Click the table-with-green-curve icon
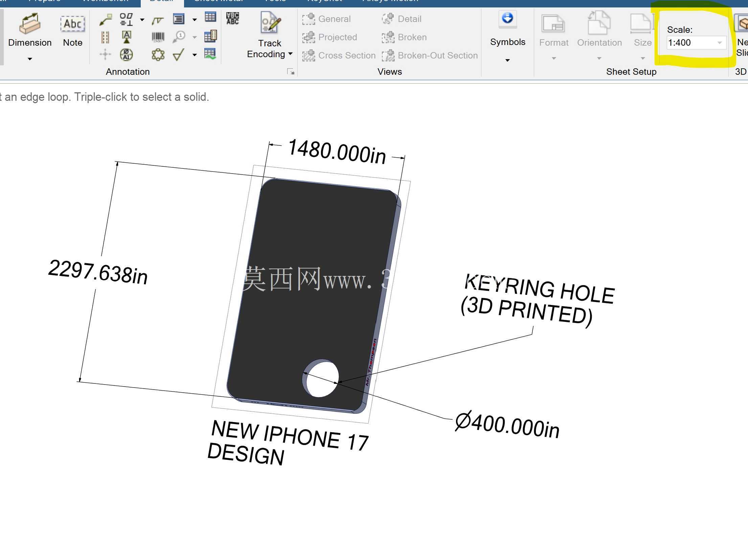The image size is (748, 560). pos(210,54)
